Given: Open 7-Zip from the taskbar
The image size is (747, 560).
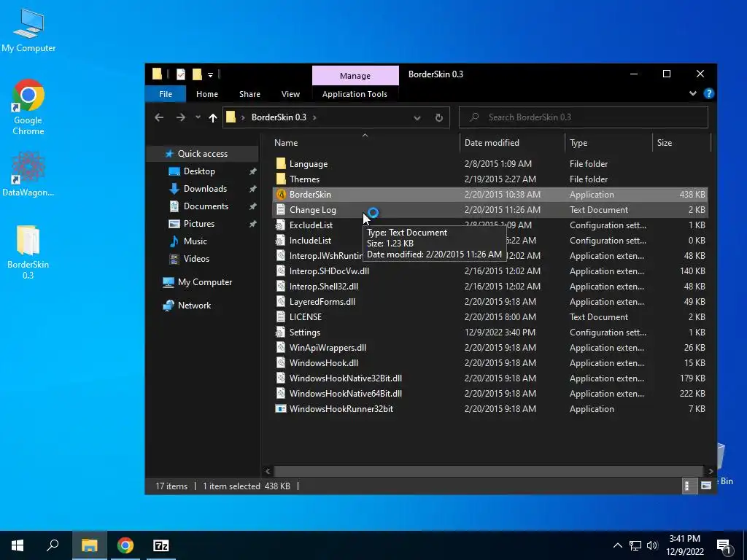Looking at the screenshot, I should (x=161, y=545).
